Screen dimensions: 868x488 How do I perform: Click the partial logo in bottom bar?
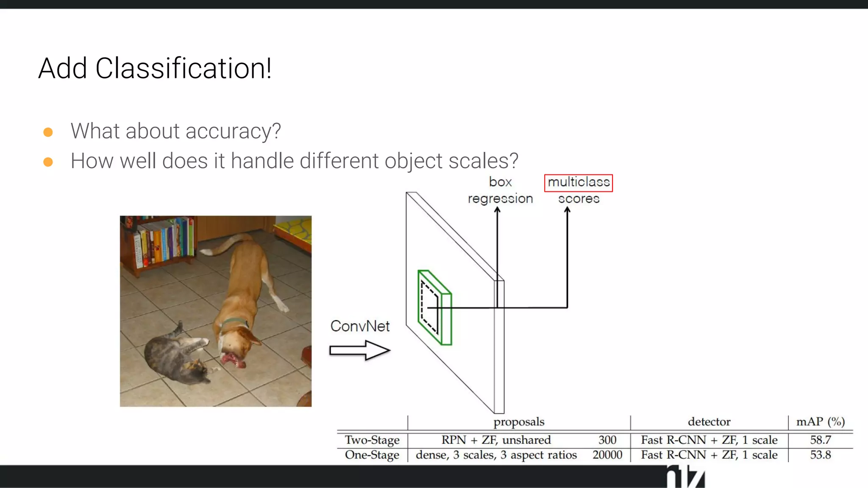click(x=686, y=477)
